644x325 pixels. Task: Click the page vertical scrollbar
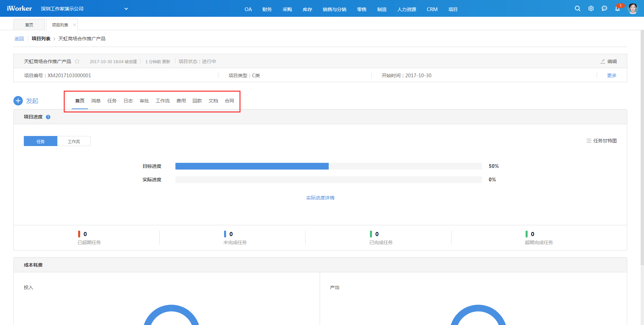click(x=642, y=148)
